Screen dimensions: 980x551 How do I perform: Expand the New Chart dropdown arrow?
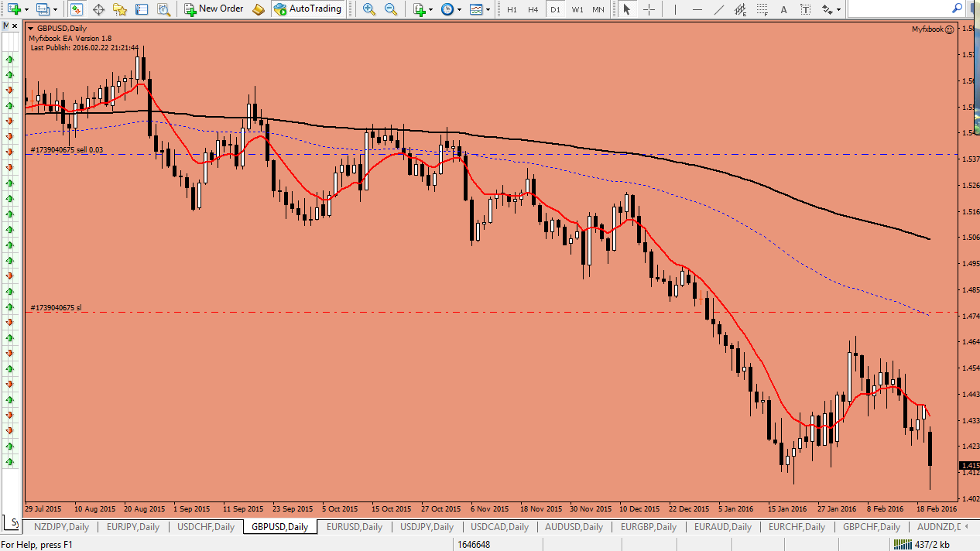click(x=26, y=9)
